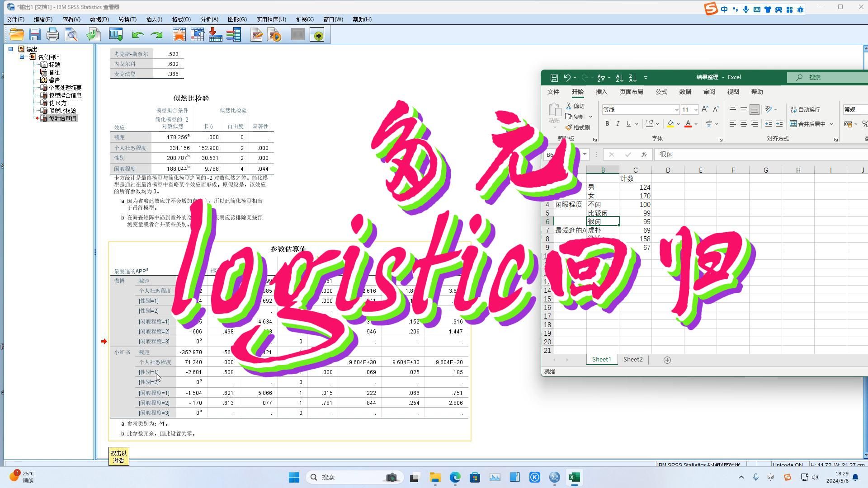Image resolution: width=868 pixels, height=488 pixels.
Task: Toggle Underline formatting in Excel
Action: pyautogui.click(x=628, y=124)
